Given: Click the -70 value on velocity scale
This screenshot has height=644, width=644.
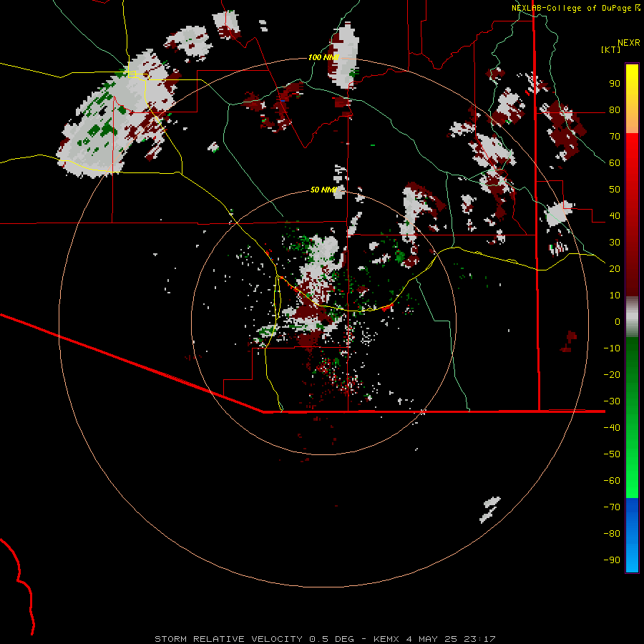Looking at the screenshot, I should pos(612,507).
